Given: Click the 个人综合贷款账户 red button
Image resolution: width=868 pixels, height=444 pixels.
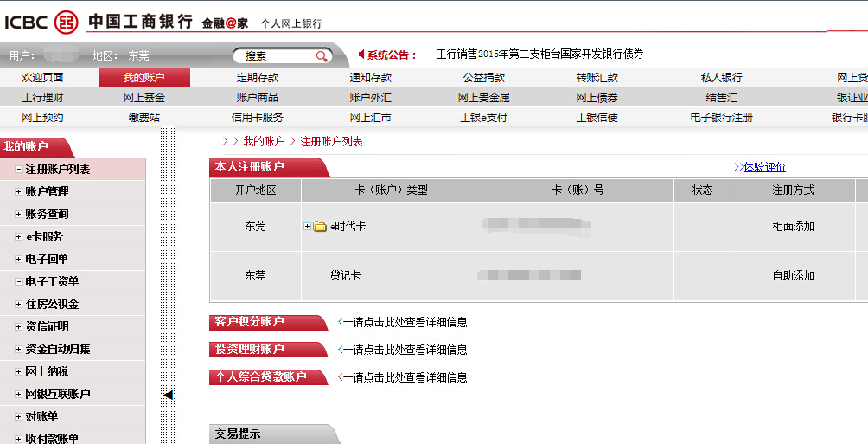Looking at the screenshot, I should click(x=269, y=377).
